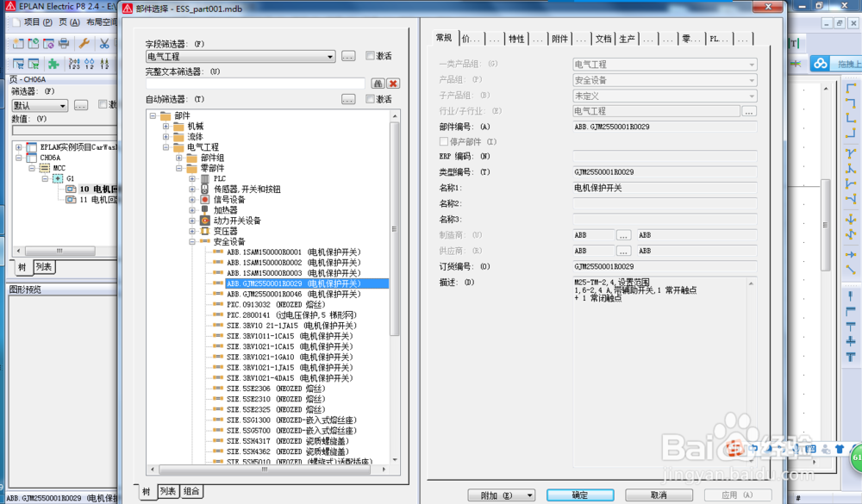The image size is (862, 504).
Task: Switch to the 附件 tab
Action: 559,39
